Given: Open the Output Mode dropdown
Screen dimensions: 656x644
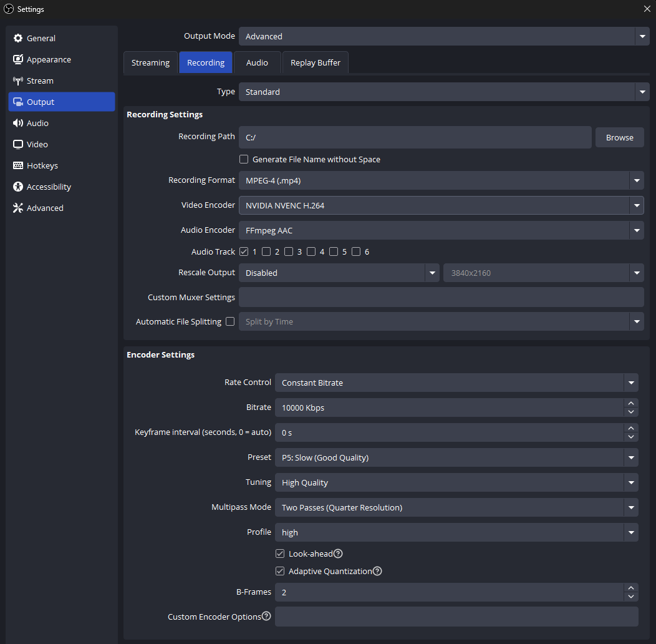Looking at the screenshot, I should pyautogui.click(x=444, y=36).
